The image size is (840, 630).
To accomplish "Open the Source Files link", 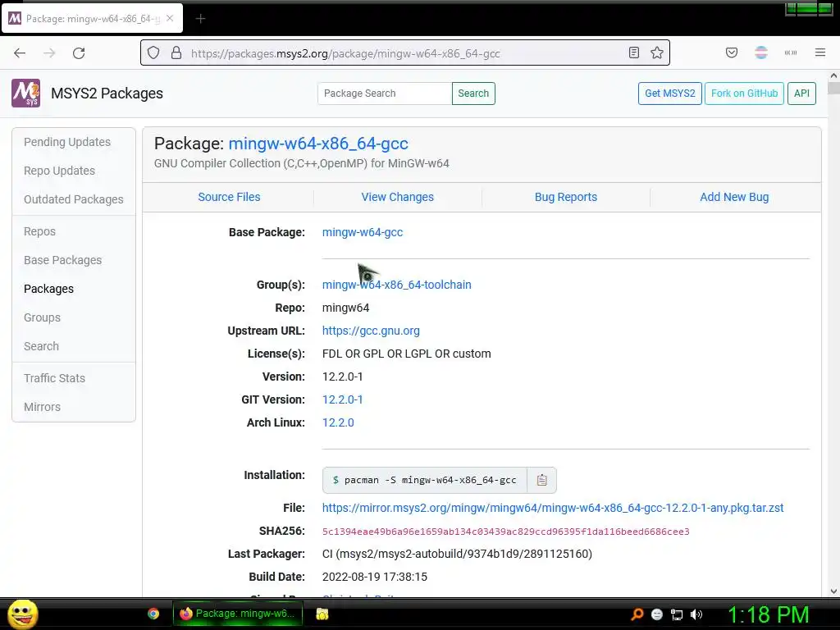I will (x=230, y=197).
